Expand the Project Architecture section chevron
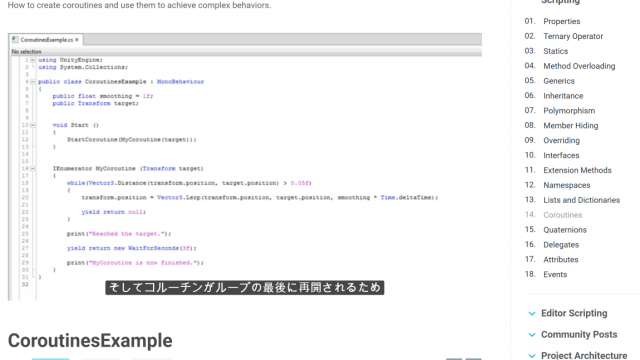Viewport: 640px width, 360px height. click(x=531, y=356)
